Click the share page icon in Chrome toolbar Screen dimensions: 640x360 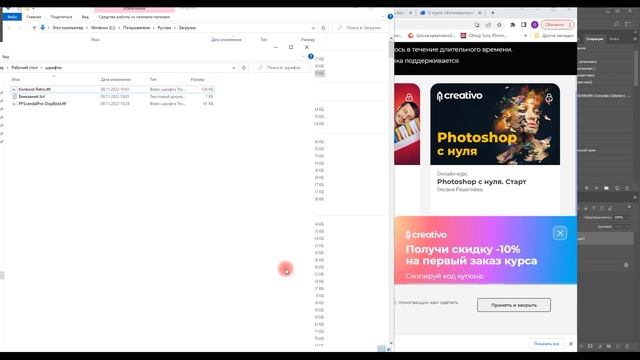[x=488, y=25]
